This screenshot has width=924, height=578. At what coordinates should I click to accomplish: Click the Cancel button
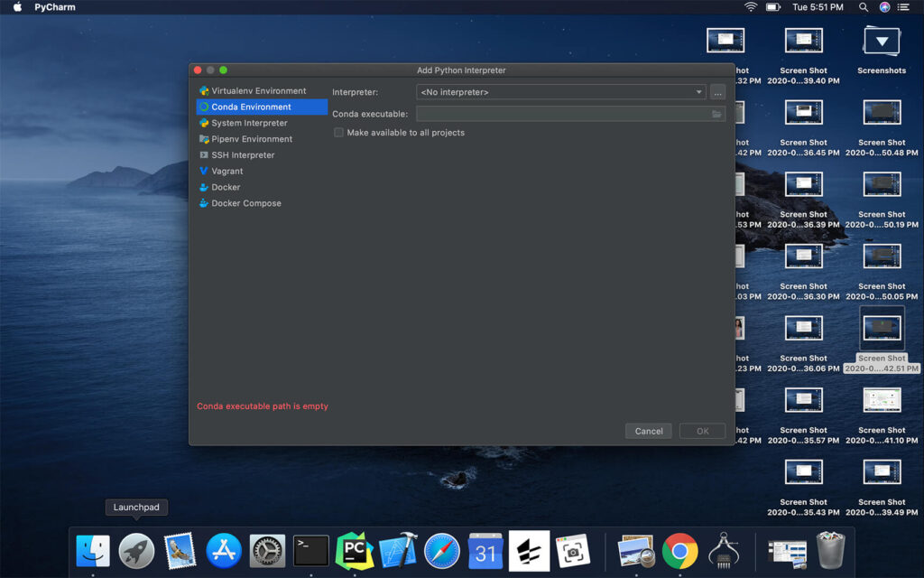coord(649,431)
